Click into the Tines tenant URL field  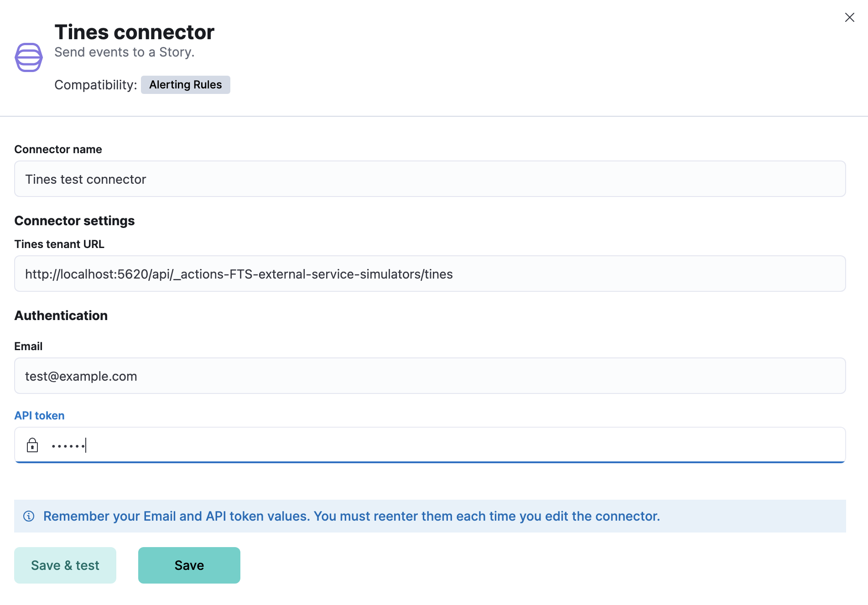pos(430,274)
